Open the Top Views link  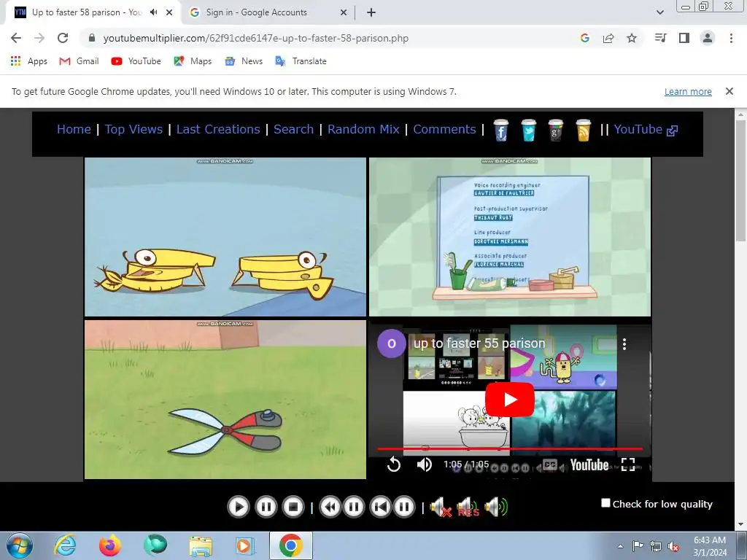coord(134,129)
